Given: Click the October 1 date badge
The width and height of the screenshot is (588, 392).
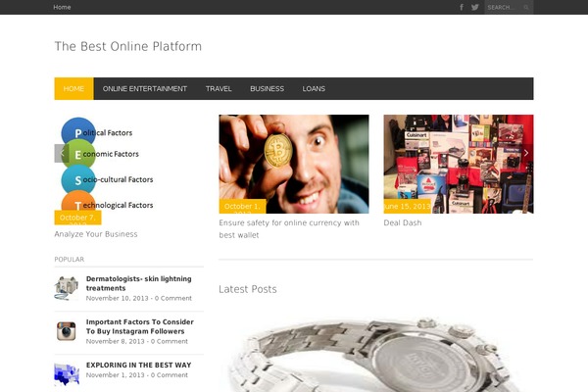Looking at the screenshot, I should pos(242,207).
